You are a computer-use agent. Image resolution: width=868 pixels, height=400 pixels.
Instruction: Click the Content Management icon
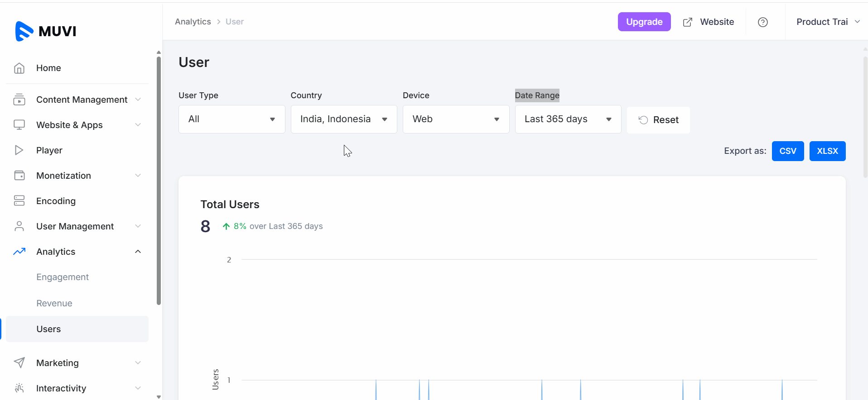pos(19,100)
